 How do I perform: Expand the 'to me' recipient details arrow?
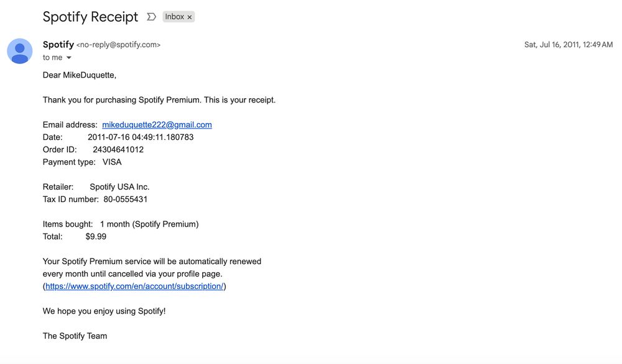point(68,57)
